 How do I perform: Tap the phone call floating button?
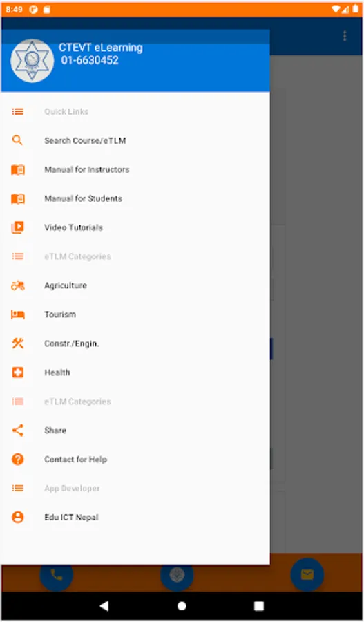pos(57,575)
